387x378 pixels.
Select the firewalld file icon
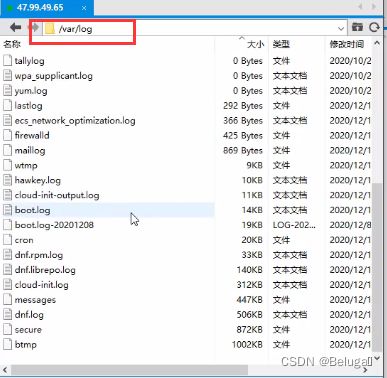tap(7, 135)
